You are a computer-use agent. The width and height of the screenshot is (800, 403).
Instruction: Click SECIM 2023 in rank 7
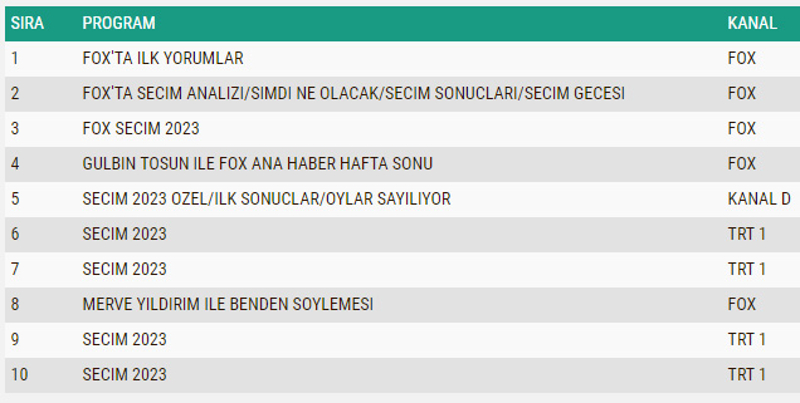124,269
